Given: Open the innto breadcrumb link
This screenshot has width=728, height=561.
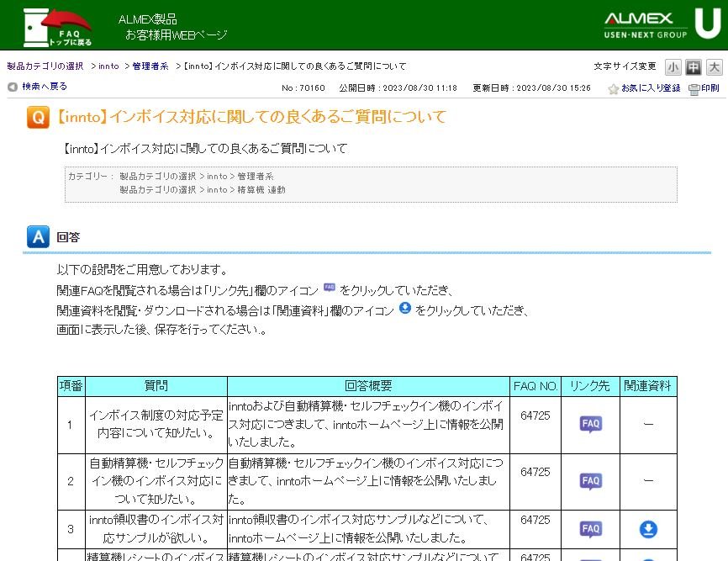Looking at the screenshot, I should [108, 66].
